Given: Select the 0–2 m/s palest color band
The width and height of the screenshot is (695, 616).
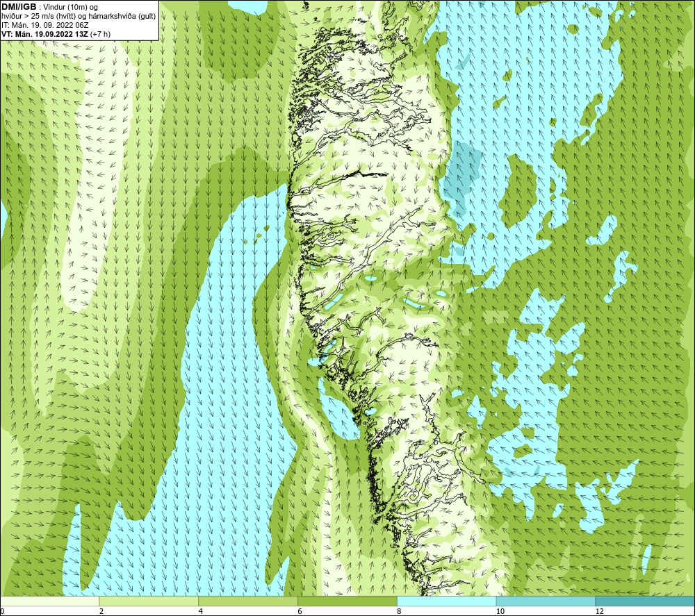Looking at the screenshot, I should tap(49, 601).
